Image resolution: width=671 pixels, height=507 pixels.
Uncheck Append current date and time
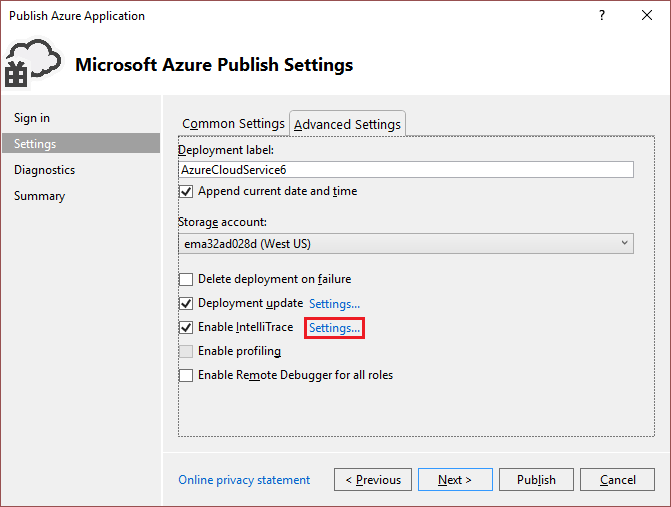[x=186, y=191]
